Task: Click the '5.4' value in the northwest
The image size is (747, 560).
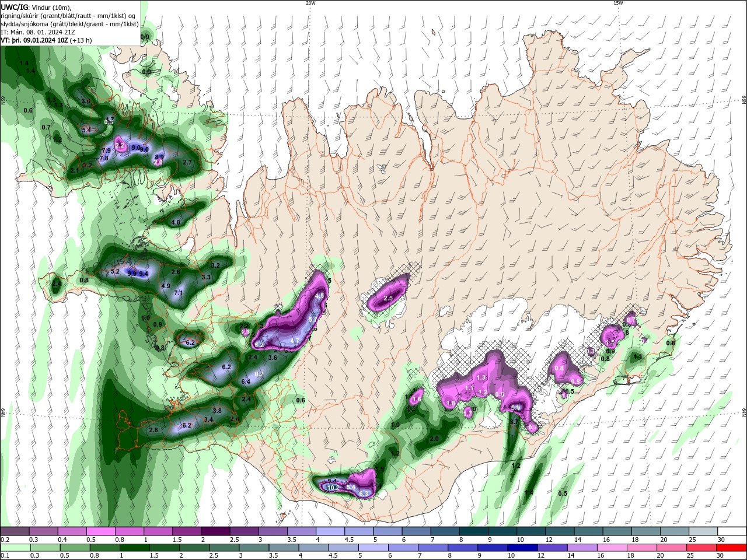Action: click(86, 130)
